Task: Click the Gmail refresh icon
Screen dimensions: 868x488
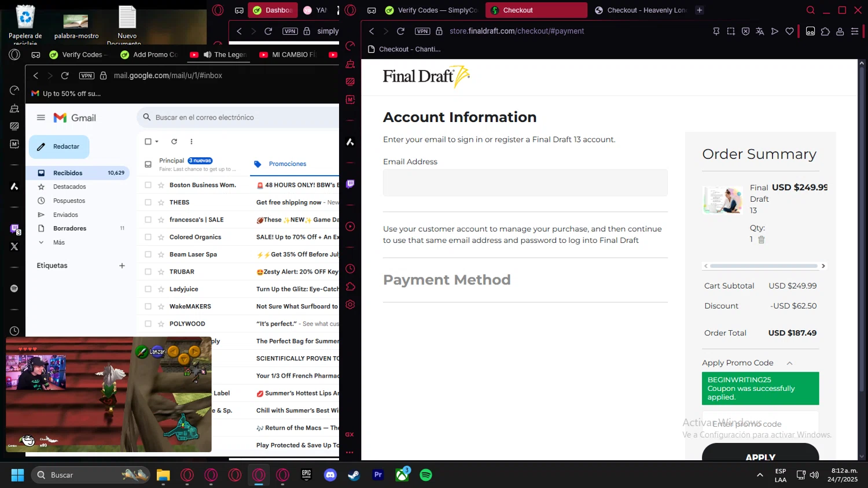Action: (x=174, y=142)
